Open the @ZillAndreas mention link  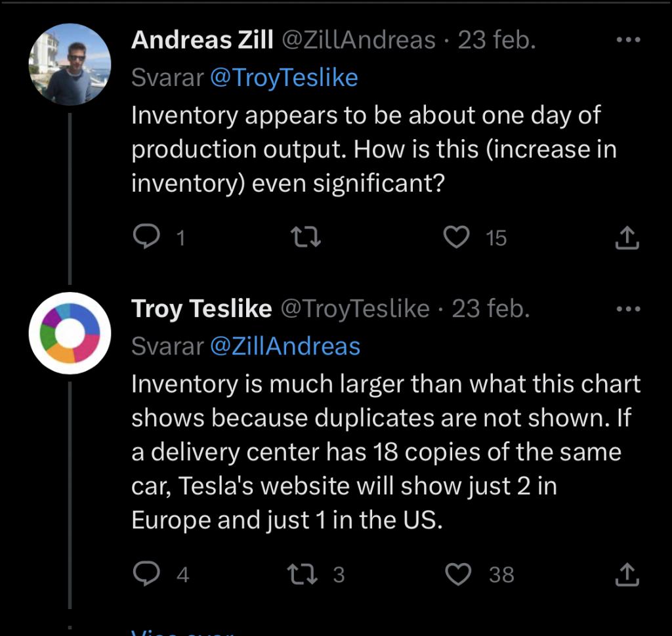285,347
